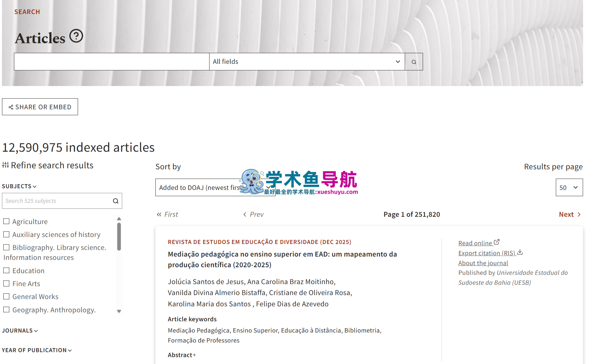
Task: Expand the Year of Publication filter
Action: pyautogui.click(x=37, y=350)
